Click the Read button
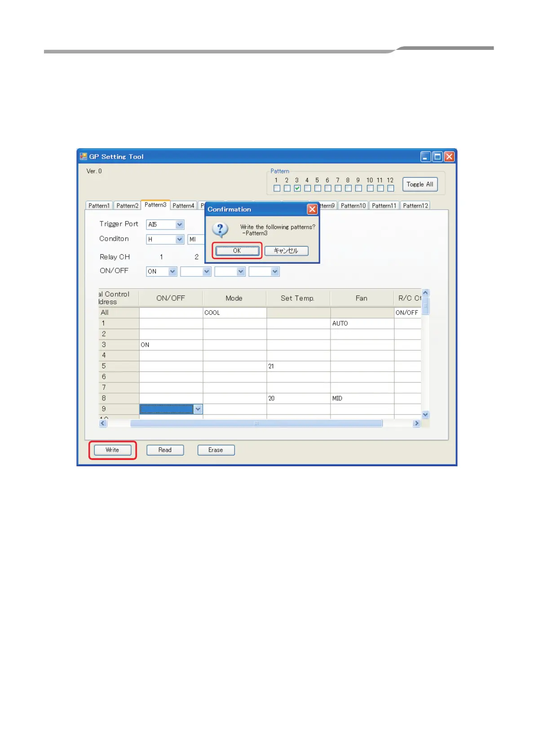 (x=165, y=450)
